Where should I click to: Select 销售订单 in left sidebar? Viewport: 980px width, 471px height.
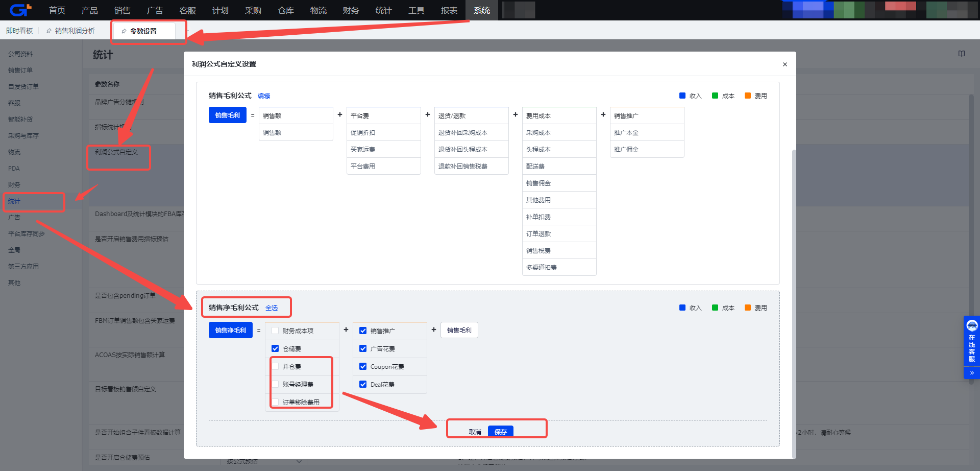[x=20, y=70]
